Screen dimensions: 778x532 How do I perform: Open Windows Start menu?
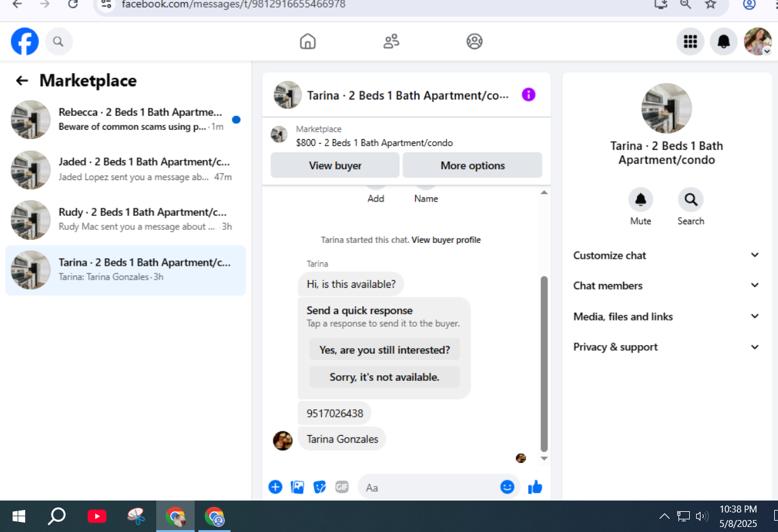pos(19,517)
